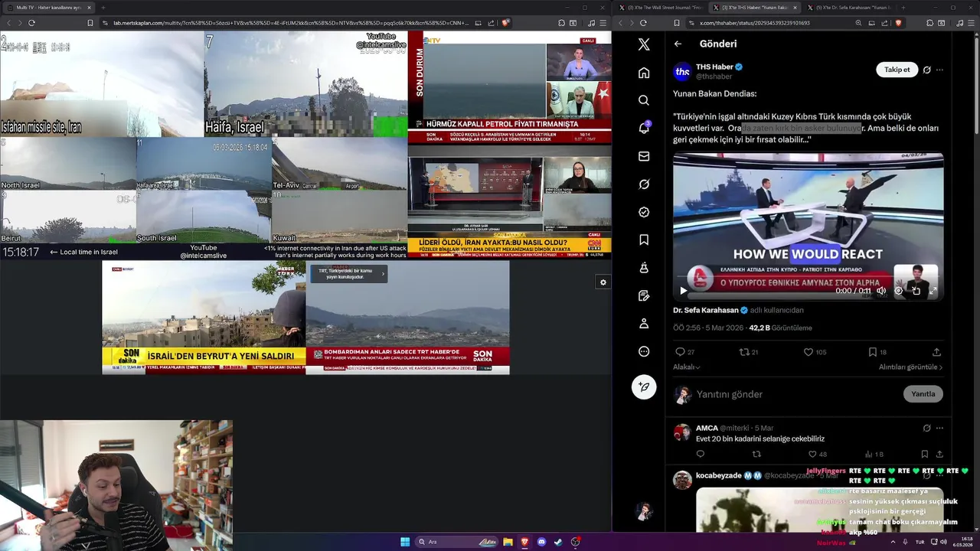Repost icon showing 21 reposts
This screenshot has width=980, height=551.
743,352
